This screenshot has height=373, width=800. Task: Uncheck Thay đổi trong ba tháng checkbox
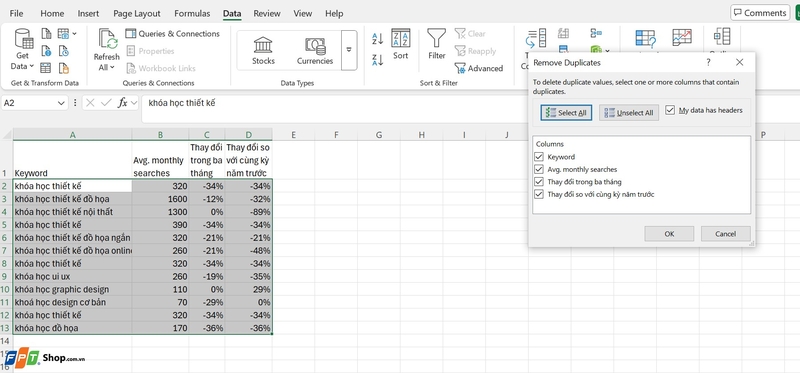[x=539, y=182]
